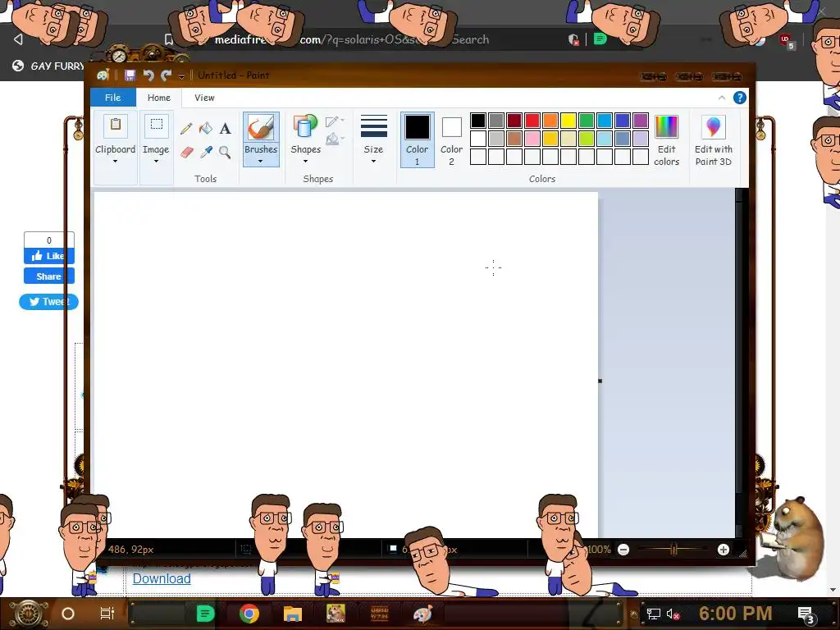Select the Fill with color bucket tool
The height and width of the screenshot is (630, 840).
206,129
